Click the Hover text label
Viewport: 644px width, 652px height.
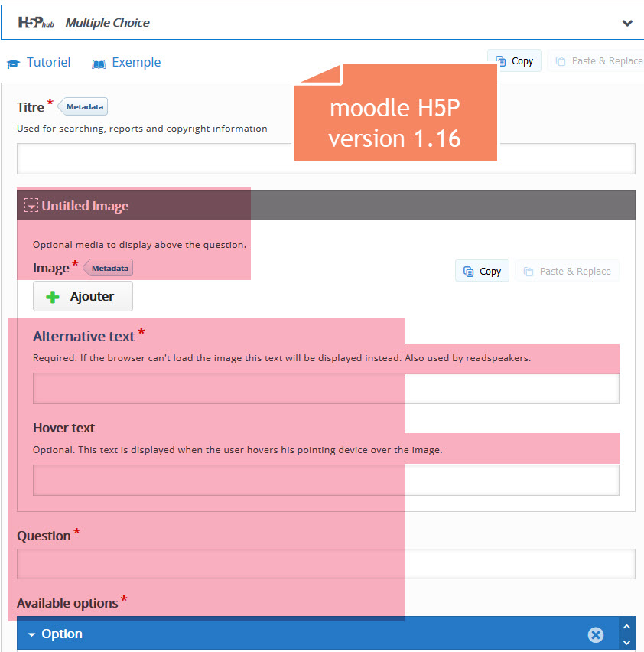pyautogui.click(x=64, y=428)
